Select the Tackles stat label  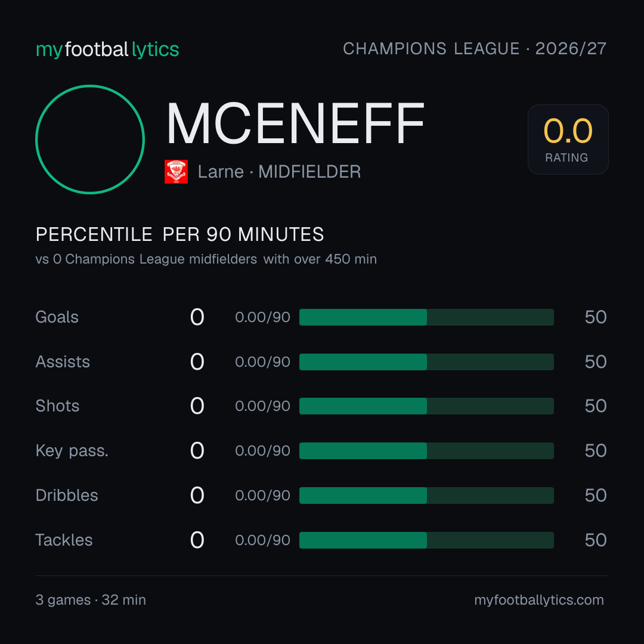[64, 540]
